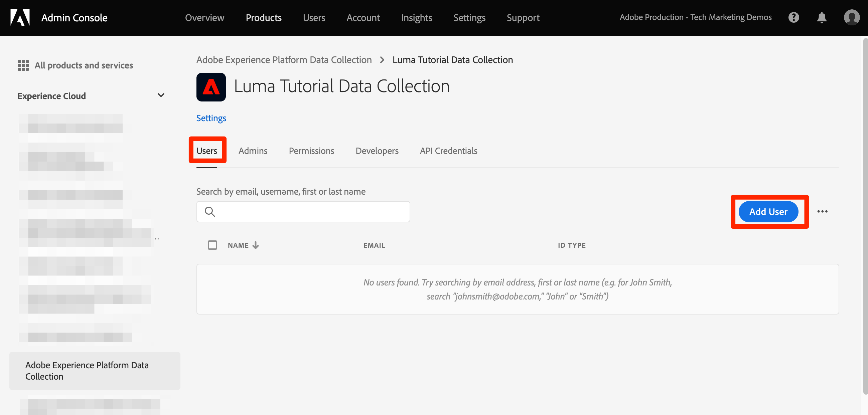Screen dimensions: 868x415
Task: Sort by Name using the arrow
Action: coord(256,245)
